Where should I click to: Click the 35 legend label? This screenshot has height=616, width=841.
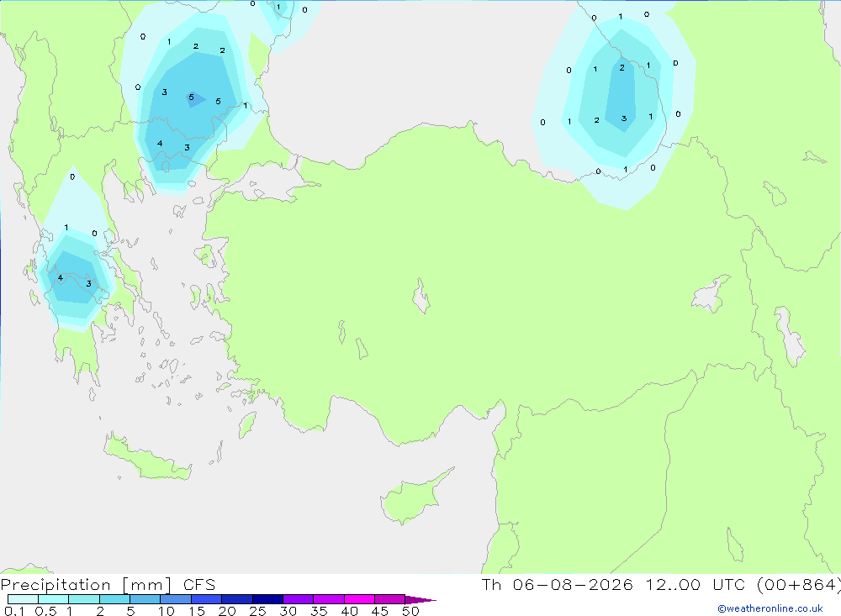tap(319, 611)
